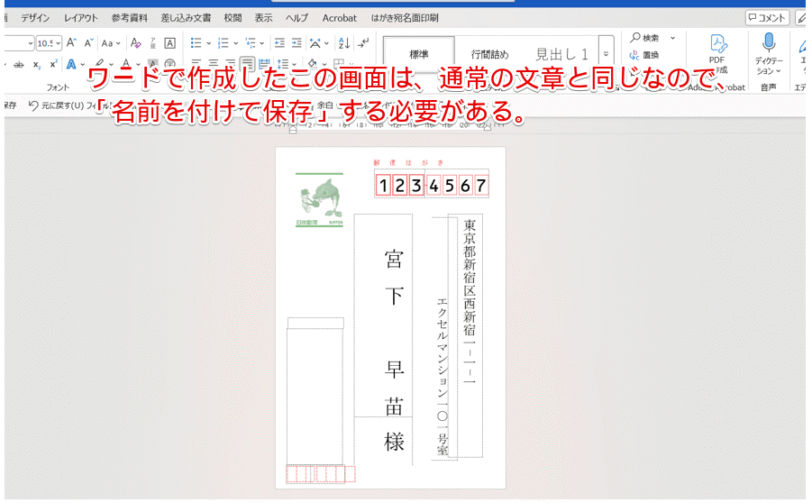Click the コメント button

(x=767, y=18)
